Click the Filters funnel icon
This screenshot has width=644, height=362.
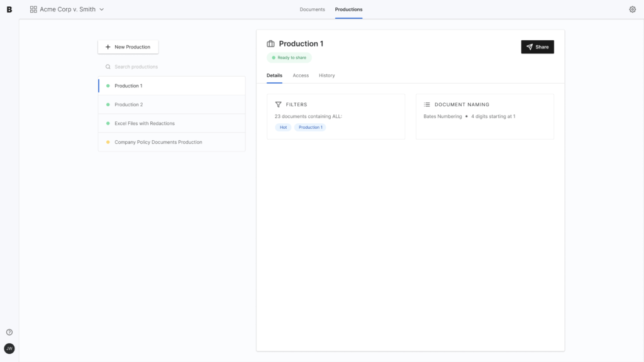point(279,105)
